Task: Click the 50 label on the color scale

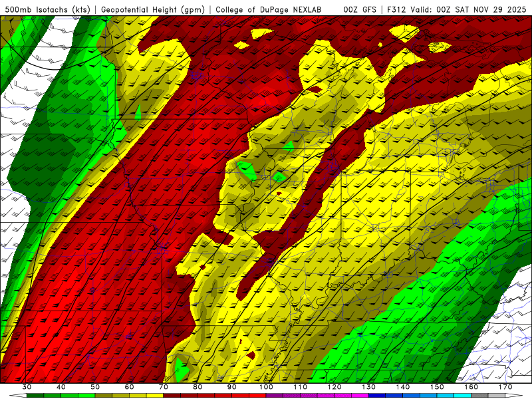Action: [x=95, y=387]
